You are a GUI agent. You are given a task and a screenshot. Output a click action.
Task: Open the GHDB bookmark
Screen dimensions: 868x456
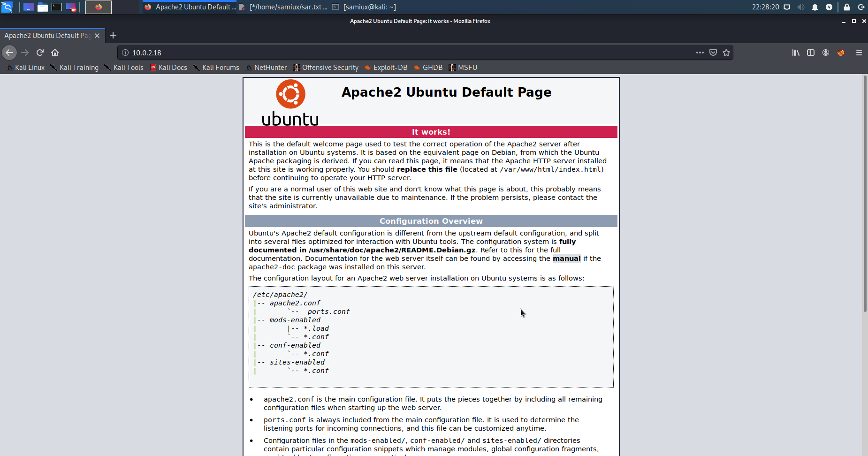428,68
